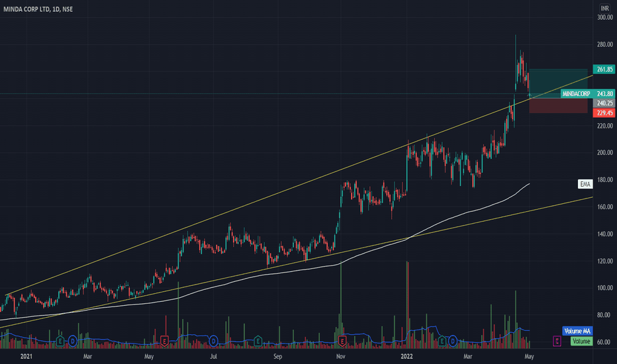The width and height of the screenshot is (617, 364).
Task: Select the EMA indicator label
Action: click(x=585, y=184)
